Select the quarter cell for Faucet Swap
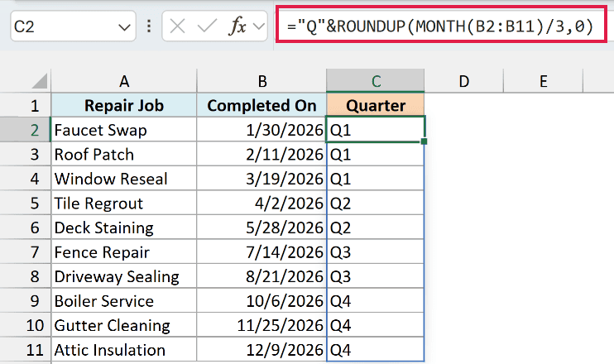 (376, 130)
